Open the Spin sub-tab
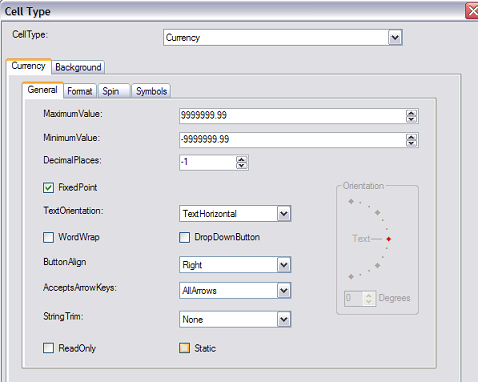 114,91
